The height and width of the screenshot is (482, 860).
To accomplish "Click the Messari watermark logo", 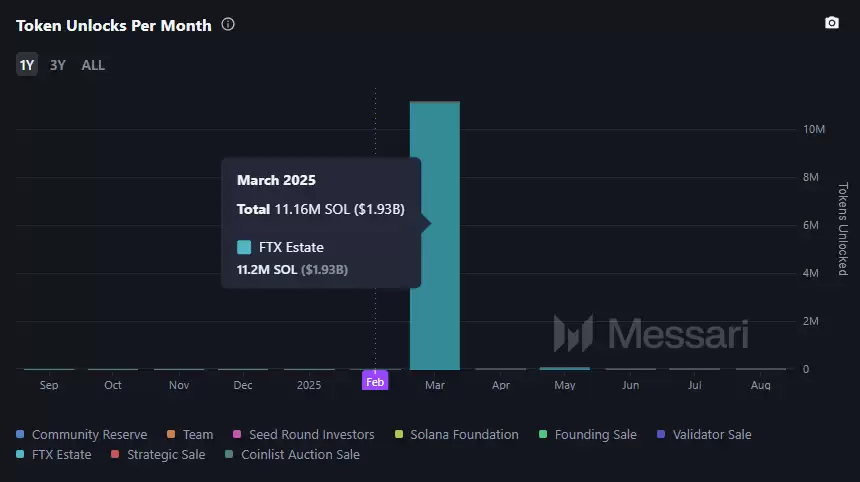I will click(x=651, y=334).
